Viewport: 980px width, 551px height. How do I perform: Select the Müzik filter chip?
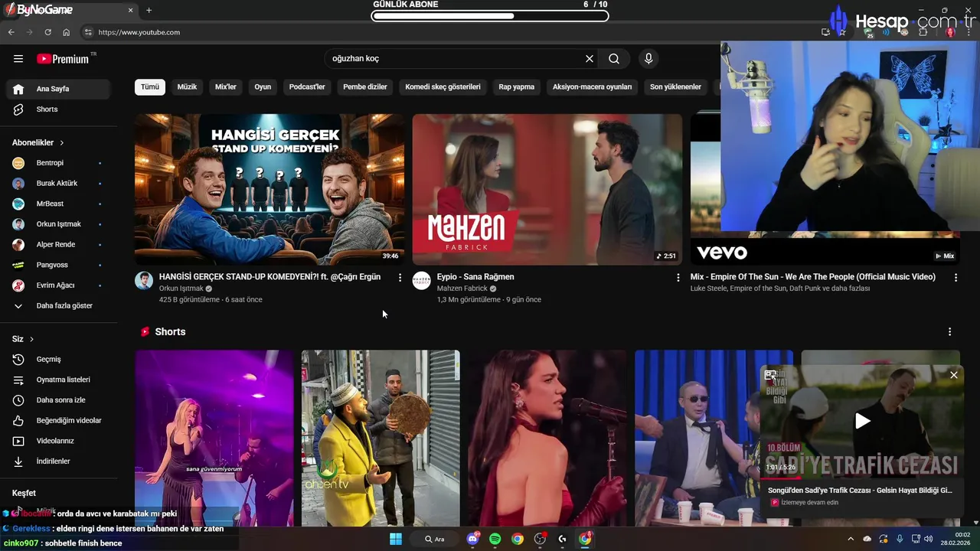click(x=187, y=86)
